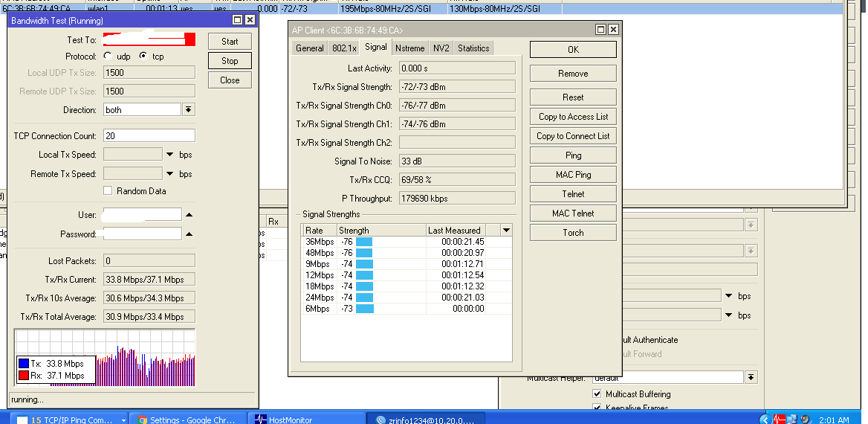Click the Ping button

click(x=573, y=155)
